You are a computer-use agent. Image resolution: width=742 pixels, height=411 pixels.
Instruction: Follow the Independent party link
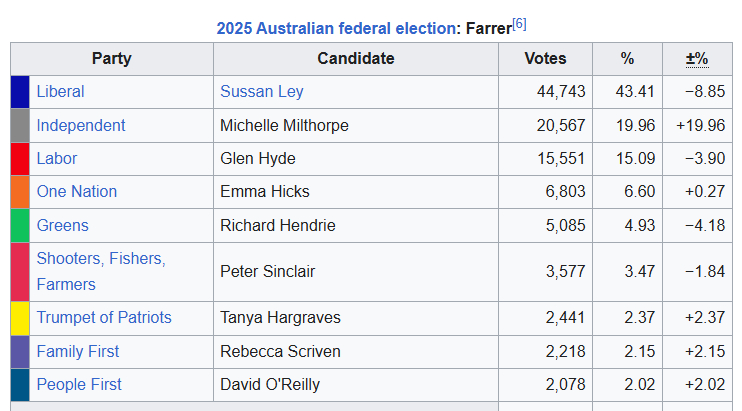tap(81, 126)
